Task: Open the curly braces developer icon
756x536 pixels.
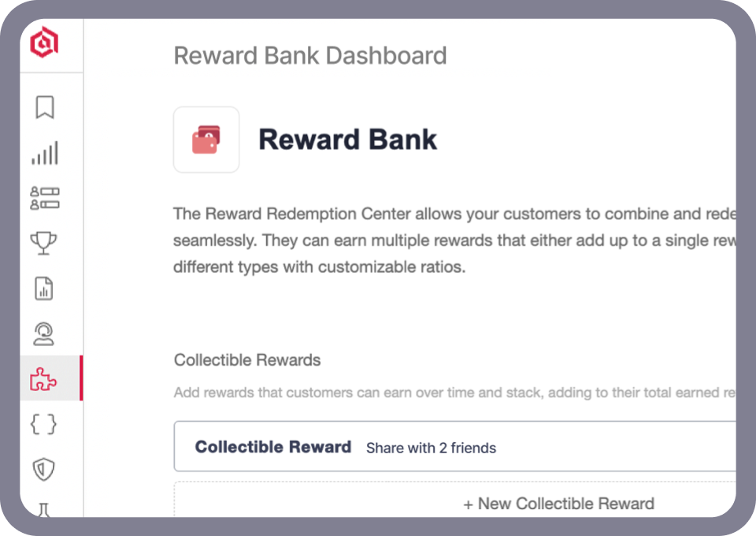Action: coord(44,425)
